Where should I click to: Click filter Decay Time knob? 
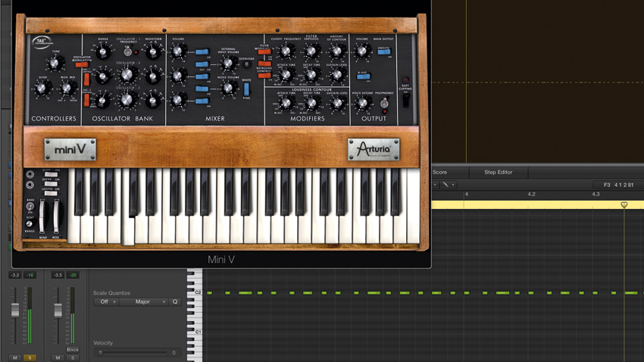(x=311, y=75)
